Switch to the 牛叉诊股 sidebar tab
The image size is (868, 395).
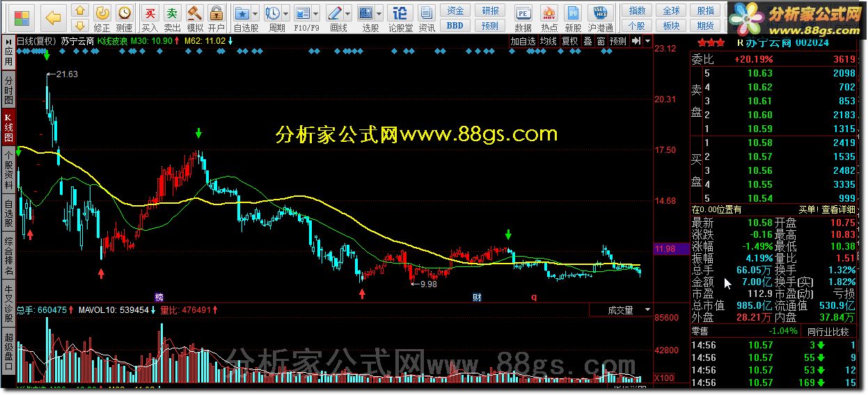pyautogui.click(x=9, y=303)
